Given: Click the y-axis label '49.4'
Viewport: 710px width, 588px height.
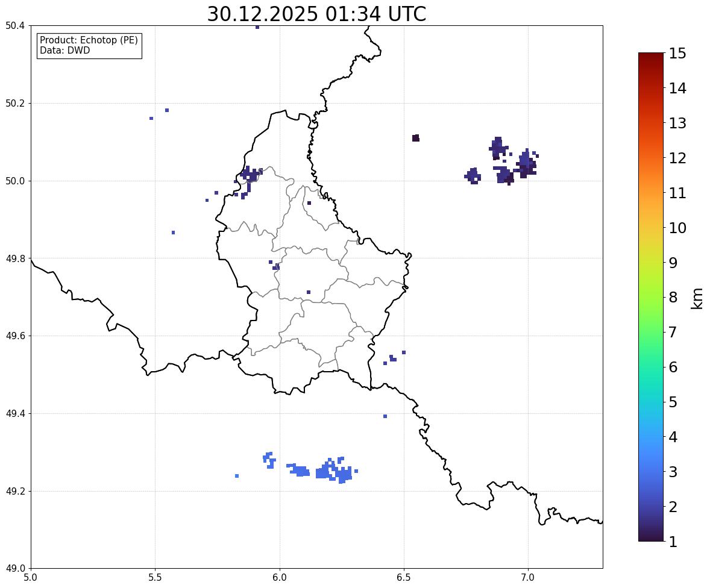Looking at the screenshot, I should [x=15, y=414].
